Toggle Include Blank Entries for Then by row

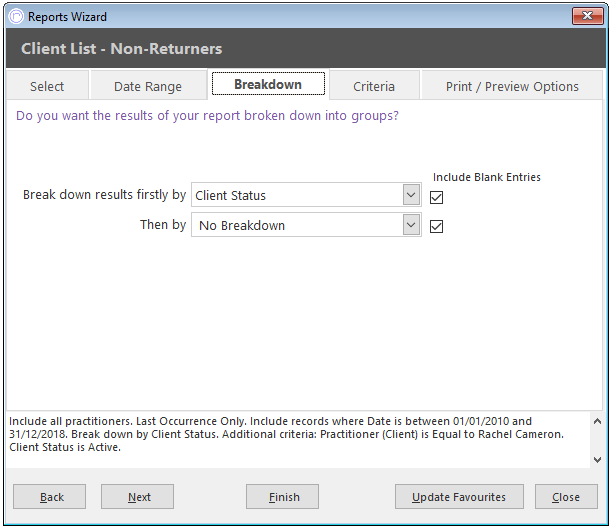[x=436, y=226]
